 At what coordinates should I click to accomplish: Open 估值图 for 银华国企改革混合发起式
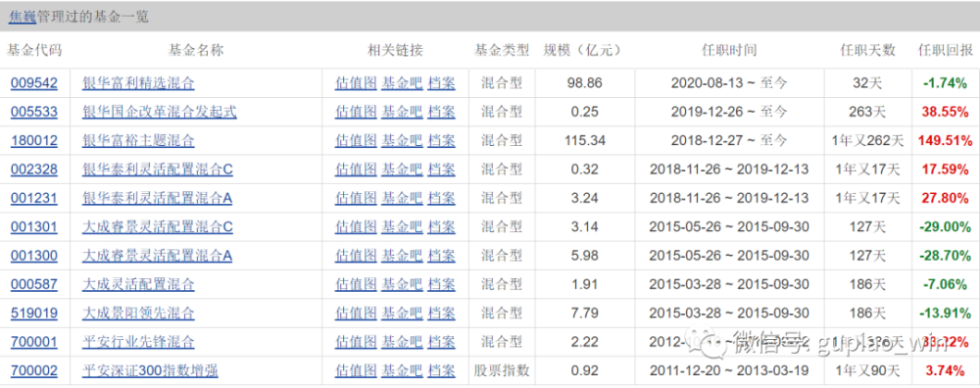pos(356,112)
